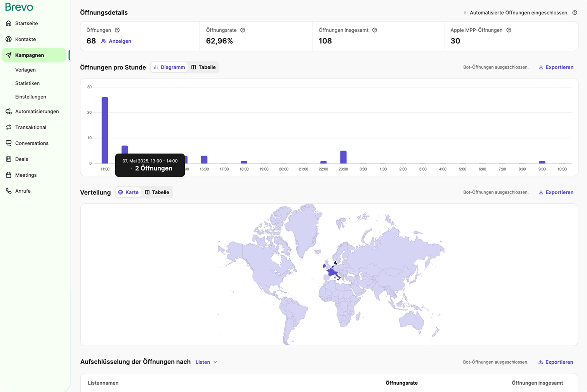Show distribution as Karte
The image size is (587, 392).
coord(129,192)
